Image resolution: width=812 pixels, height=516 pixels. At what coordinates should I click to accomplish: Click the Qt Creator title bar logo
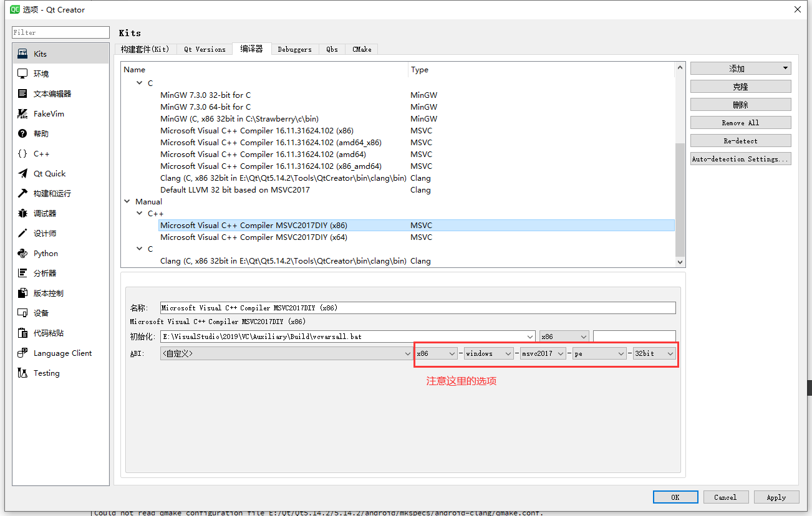tap(15, 9)
